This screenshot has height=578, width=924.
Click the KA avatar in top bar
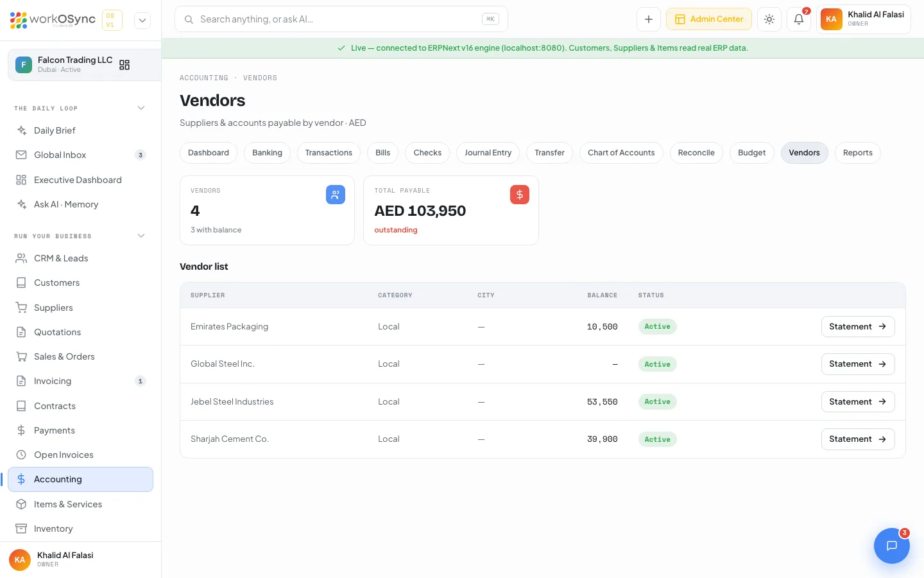pyautogui.click(x=831, y=19)
